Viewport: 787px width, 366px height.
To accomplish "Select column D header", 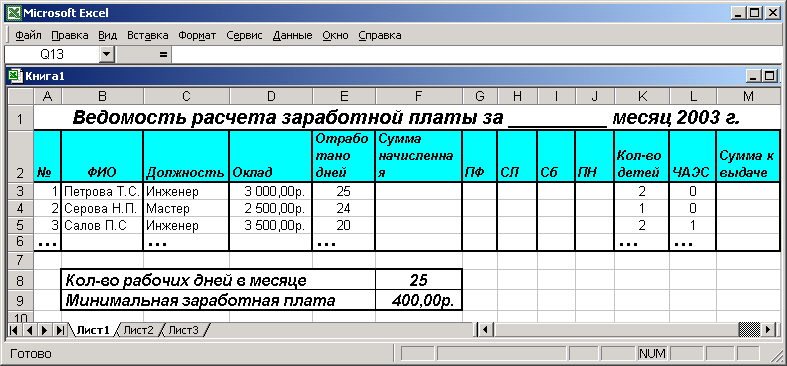I will [271, 96].
